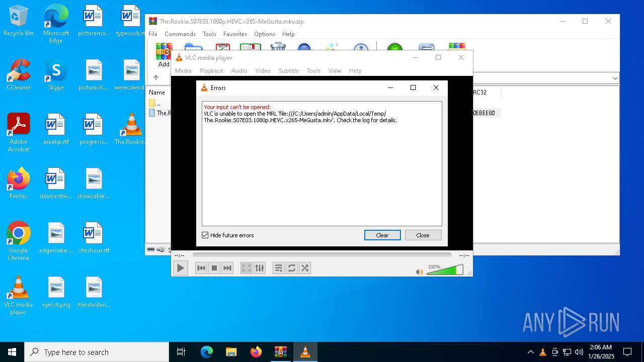Click the Add button in WinRAR toolbar
This screenshot has height=362, width=644.
[x=164, y=55]
